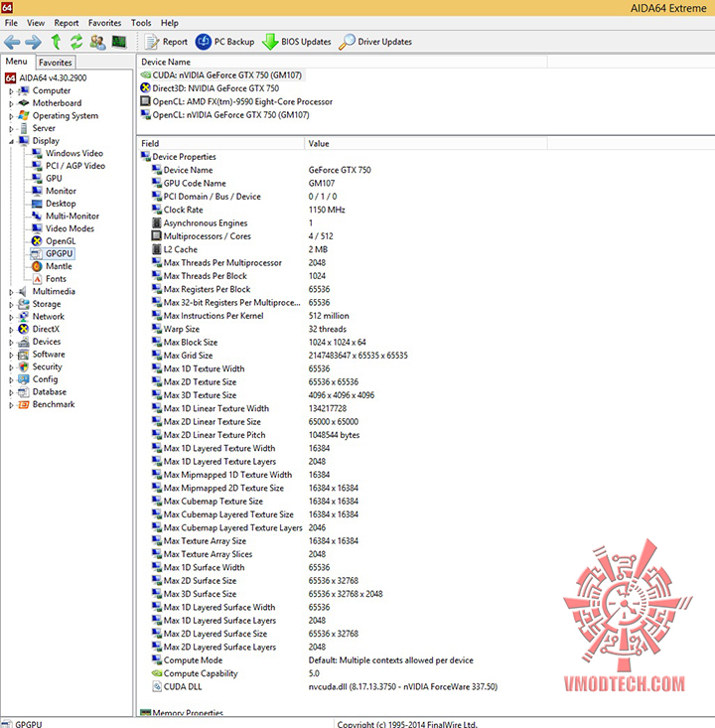Open the users management toolbar icon

(x=97, y=42)
